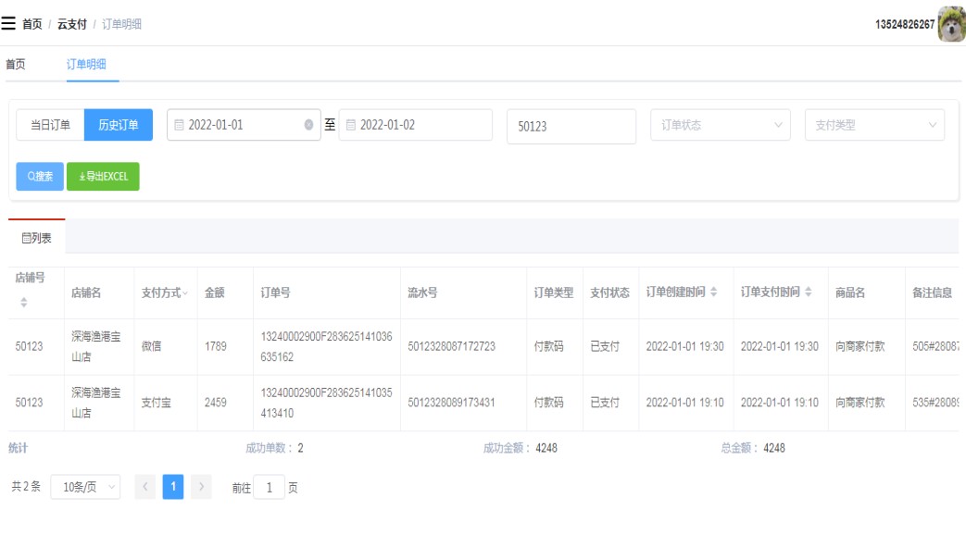Sort by 订单创建时间 column

coord(713,292)
